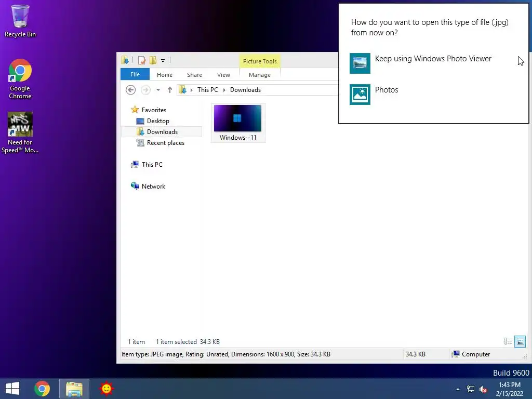Click Downloads in the address bar

click(x=245, y=90)
